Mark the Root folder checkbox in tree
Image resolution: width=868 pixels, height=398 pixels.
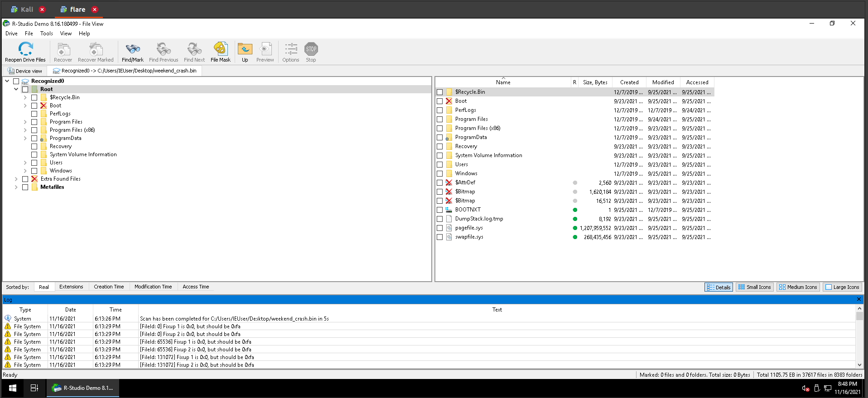25,89
